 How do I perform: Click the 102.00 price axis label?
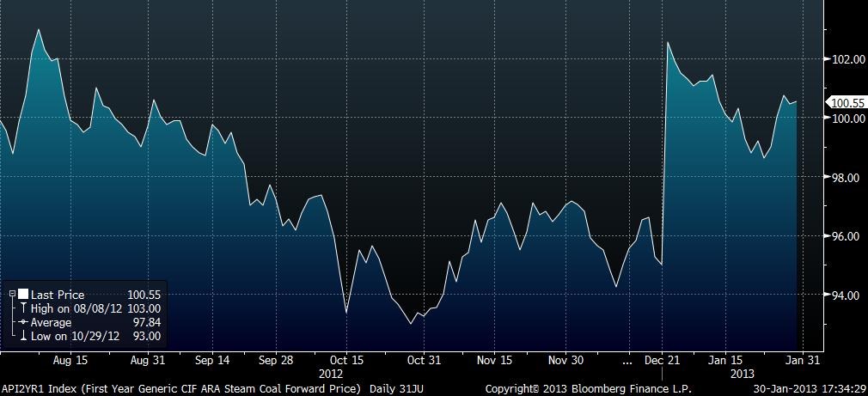click(x=847, y=59)
